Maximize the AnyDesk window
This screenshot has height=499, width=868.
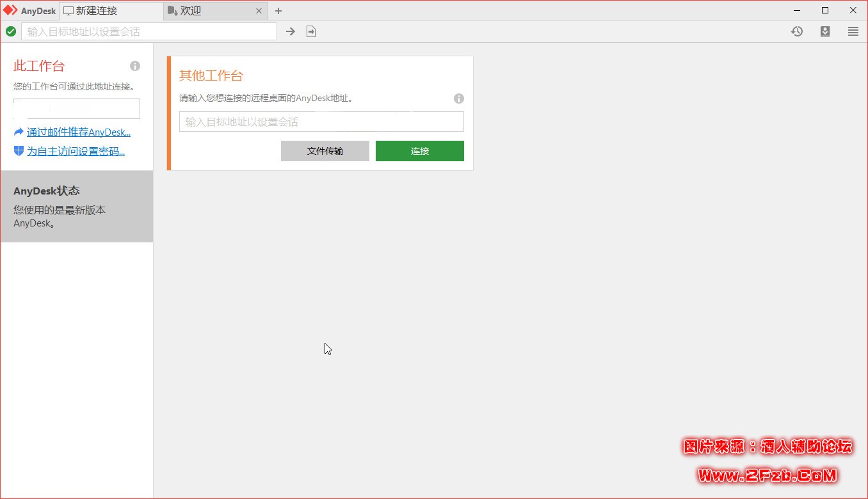pos(825,10)
